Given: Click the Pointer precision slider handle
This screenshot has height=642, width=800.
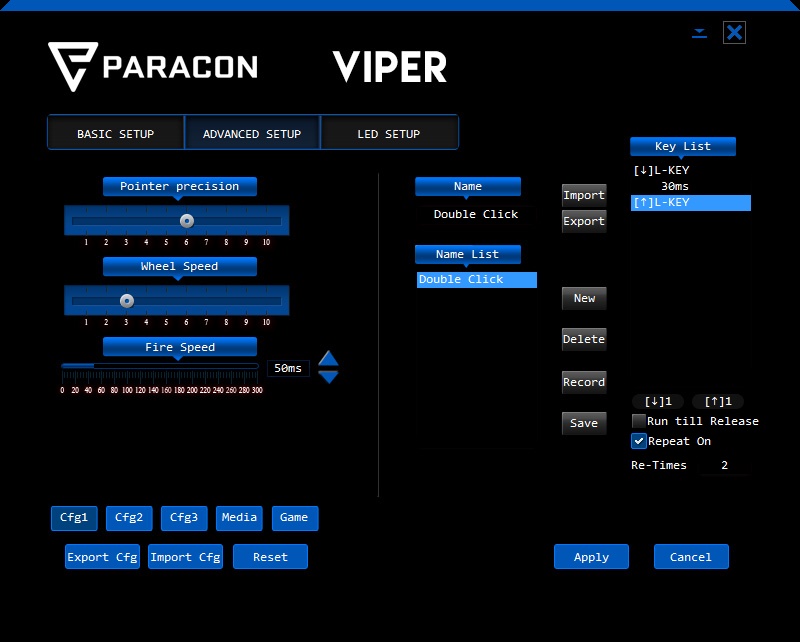Looking at the screenshot, I should tap(187, 220).
